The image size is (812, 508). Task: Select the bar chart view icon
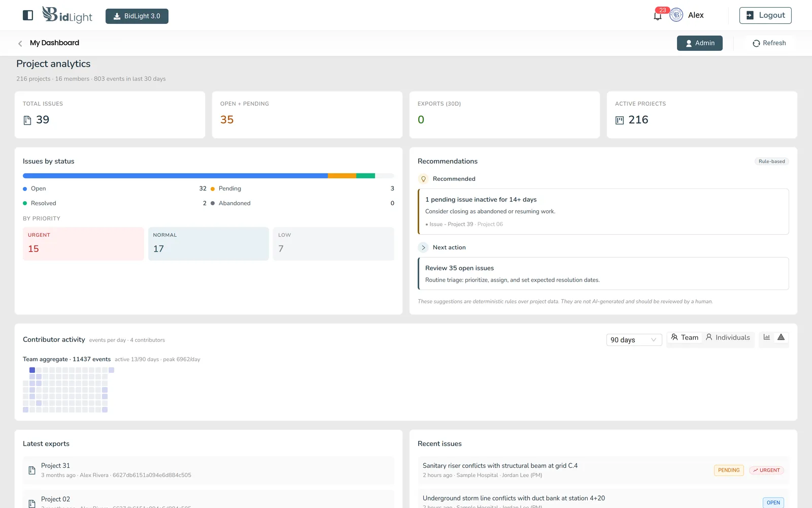point(767,337)
